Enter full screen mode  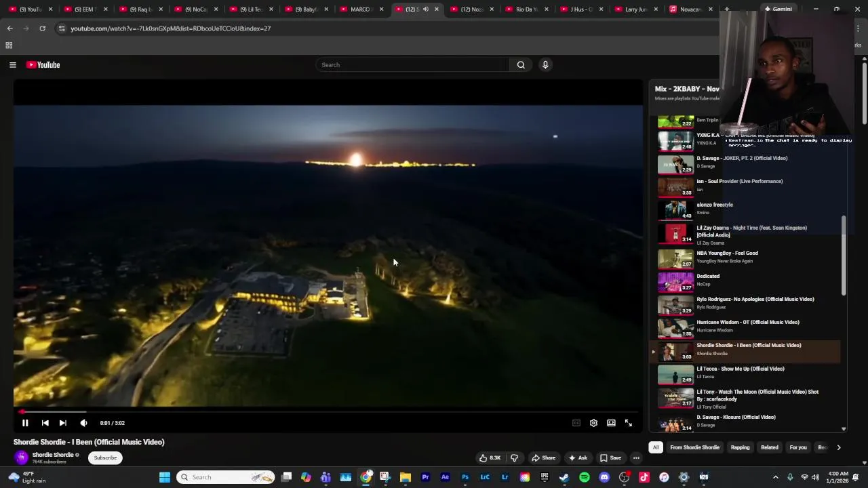pos(629,423)
